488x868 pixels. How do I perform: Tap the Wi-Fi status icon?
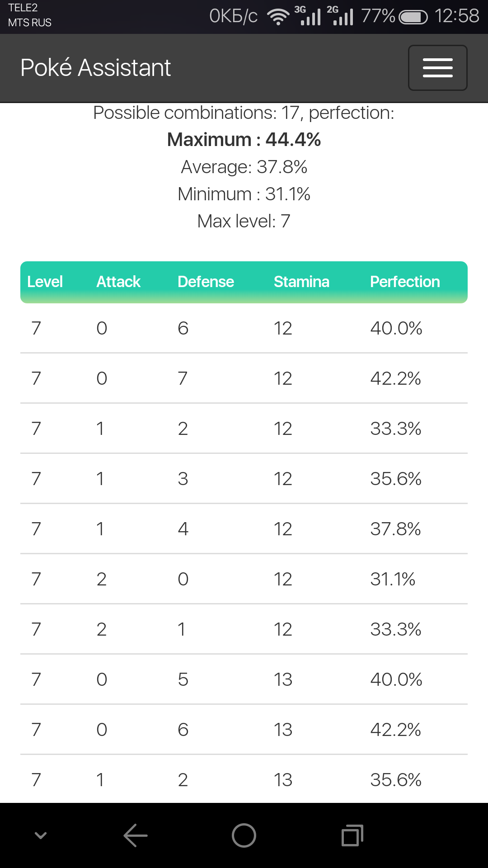pos(278,17)
